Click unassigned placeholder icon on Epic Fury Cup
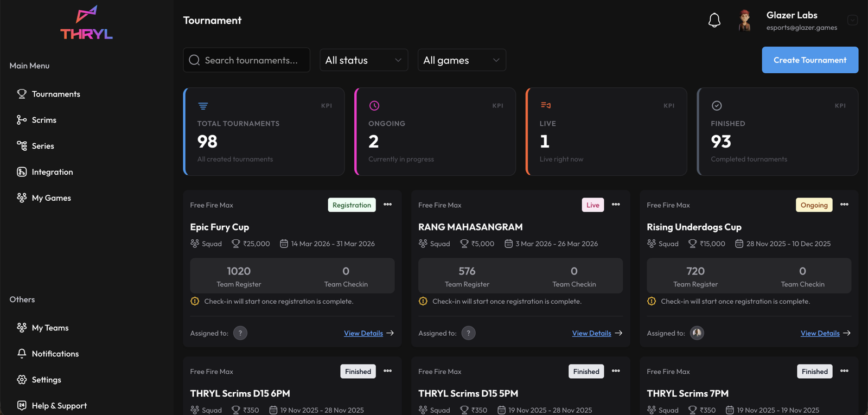The height and width of the screenshot is (415, 868). pos(240,333)
